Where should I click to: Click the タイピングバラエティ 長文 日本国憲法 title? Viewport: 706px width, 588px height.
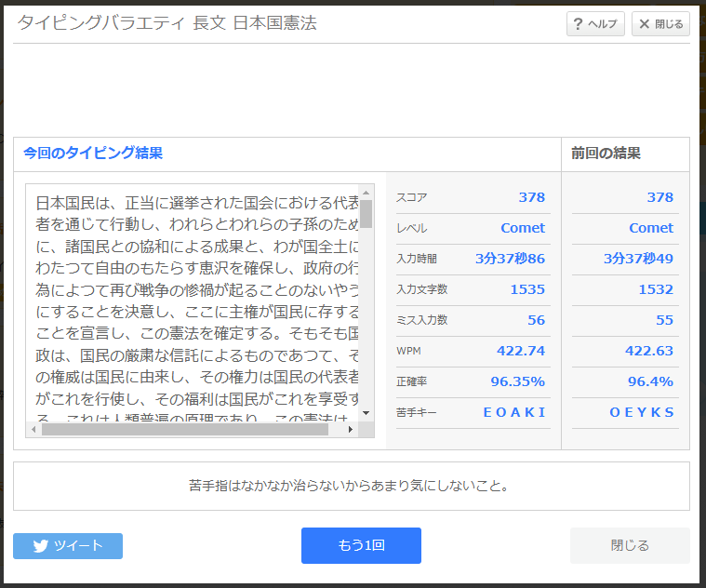tap(167, 23)
